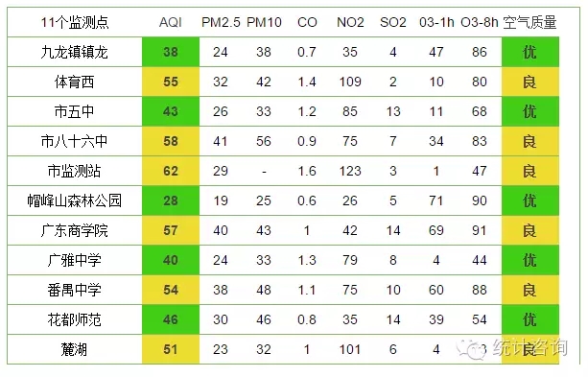The height and width of the screenshot is (377, 588).
Task: Click the 体育西 station row label
Action: [74, 82]
